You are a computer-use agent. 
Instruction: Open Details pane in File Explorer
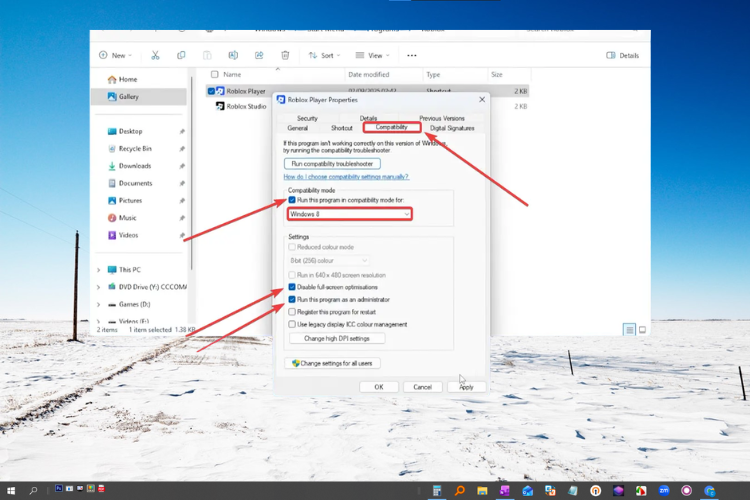click(x=622, y=56)
